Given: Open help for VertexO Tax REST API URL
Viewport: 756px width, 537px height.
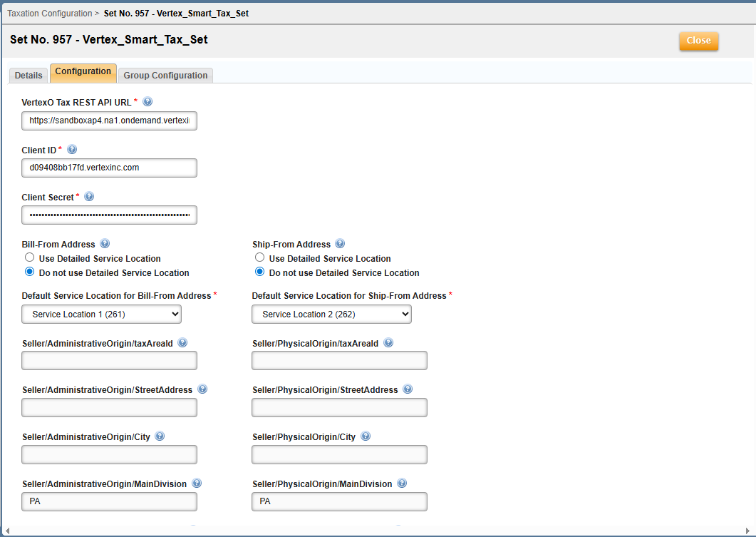Looking at the screenshot, I should point(147,102).
